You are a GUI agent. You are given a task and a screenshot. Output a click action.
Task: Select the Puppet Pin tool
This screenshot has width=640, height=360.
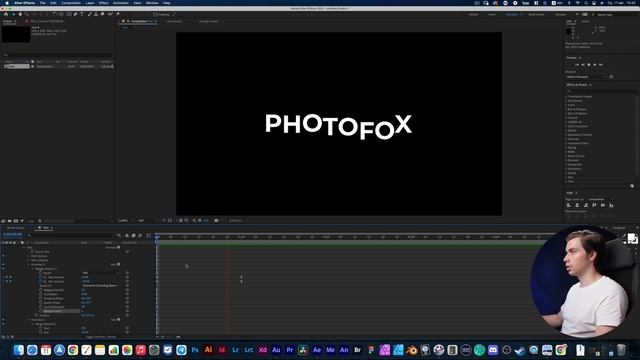click(x=118, y=14)
